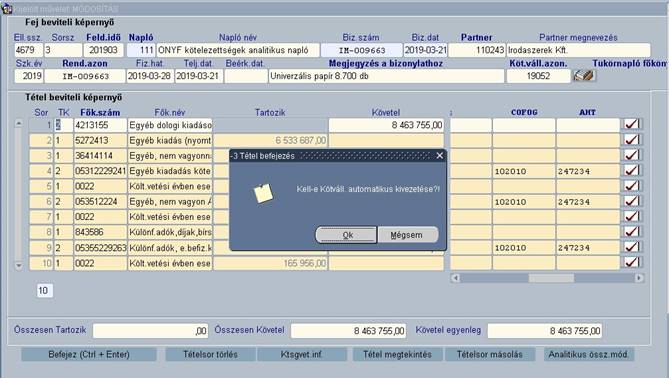Click COFOG cell 102010 in row 4

[524, 171]
